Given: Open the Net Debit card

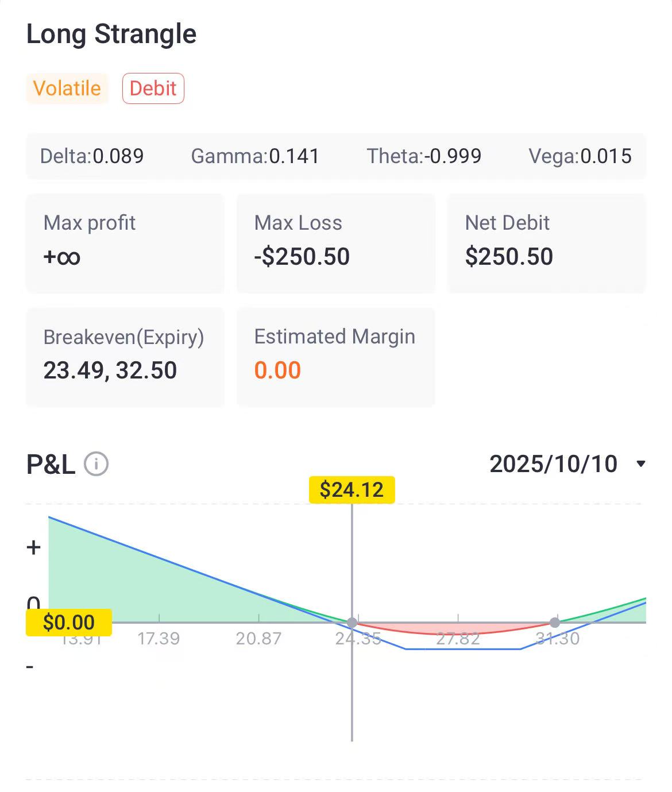Looking at the screenshot, I should coord(547,244).
